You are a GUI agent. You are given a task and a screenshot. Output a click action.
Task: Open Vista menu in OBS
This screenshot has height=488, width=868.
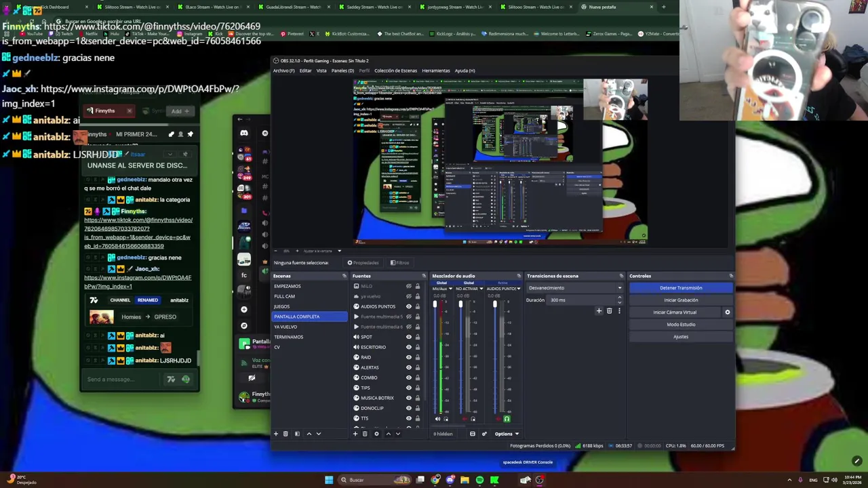pos(321,70)
